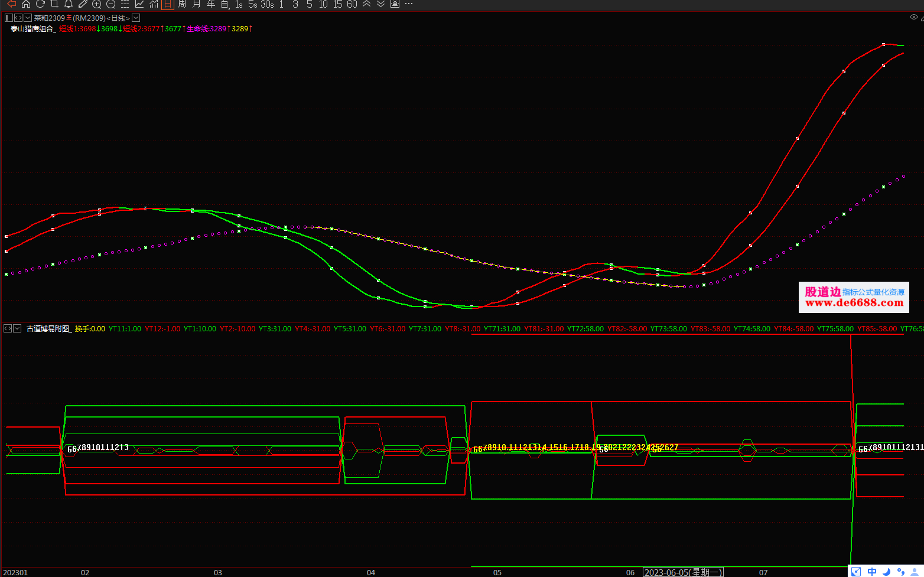The width and height of the screenshot is (924, 577).
Task: Toggle the side panel icon beside 菜粕2309
Action: (9, 18)
